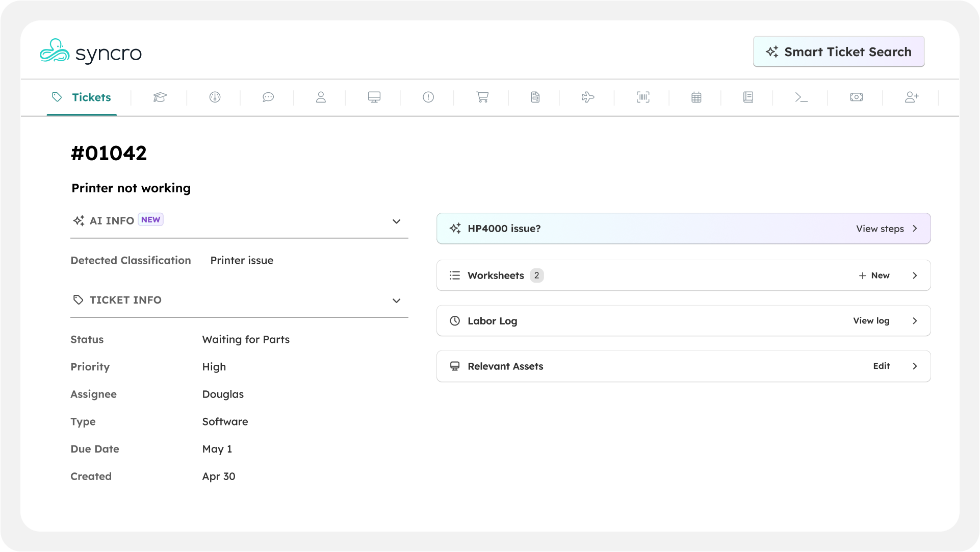Switch to the Tickets tab
This screenshot has width=980, height=552.
[82, 97]
